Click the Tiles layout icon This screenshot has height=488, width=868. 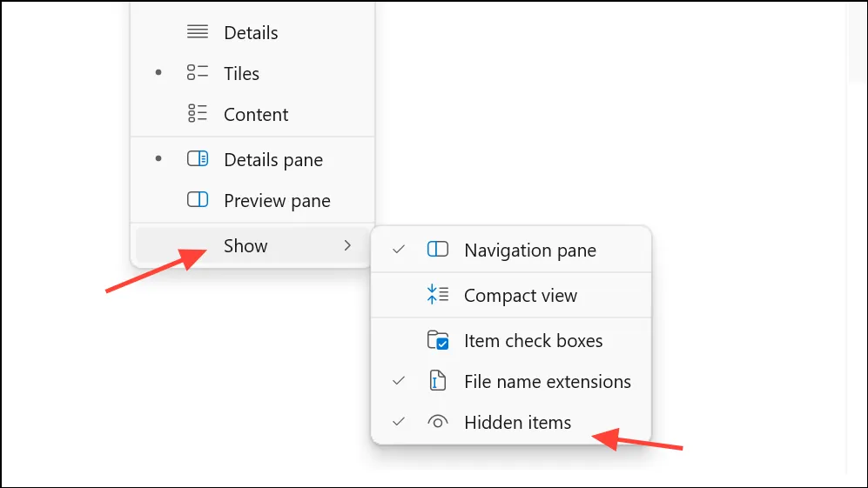tap(198, 72)
